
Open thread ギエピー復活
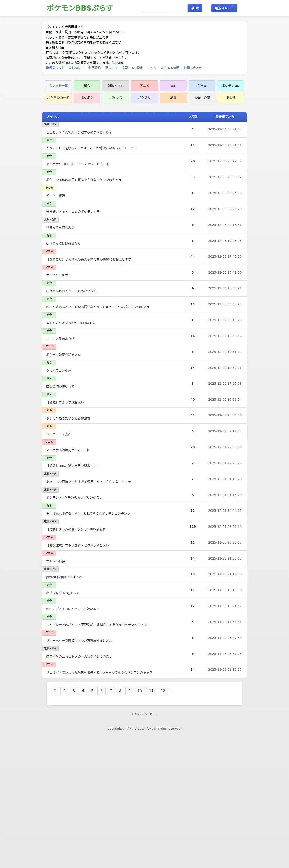(x=56, y=196)
